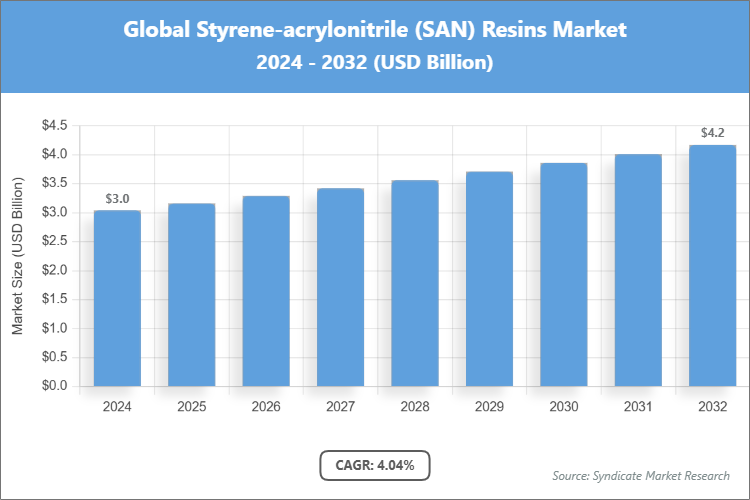This screenshot has width=750, height=500.
Task: Select the 2029 market size bar
Action: point(489,279)
